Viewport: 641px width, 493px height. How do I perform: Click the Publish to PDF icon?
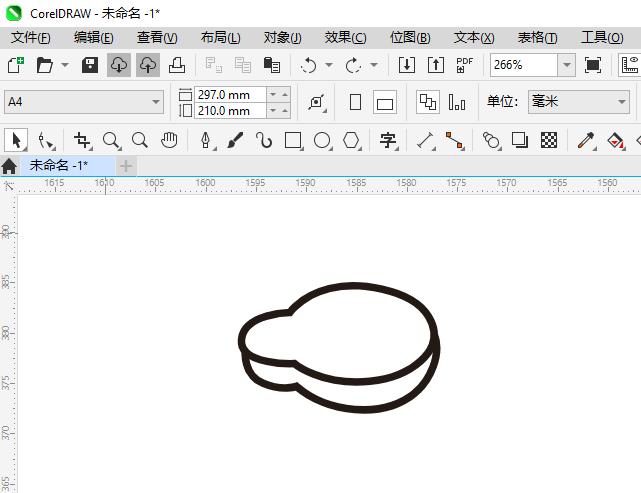[x=464, y=65]
